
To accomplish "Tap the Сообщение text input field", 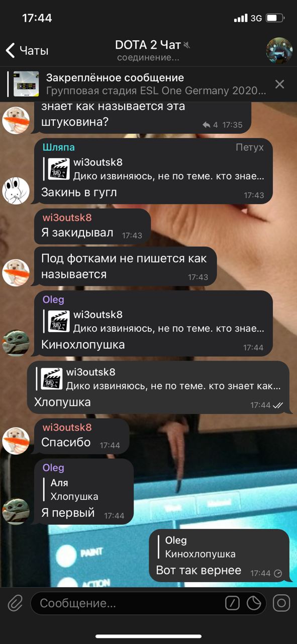I will coord(128,603).
